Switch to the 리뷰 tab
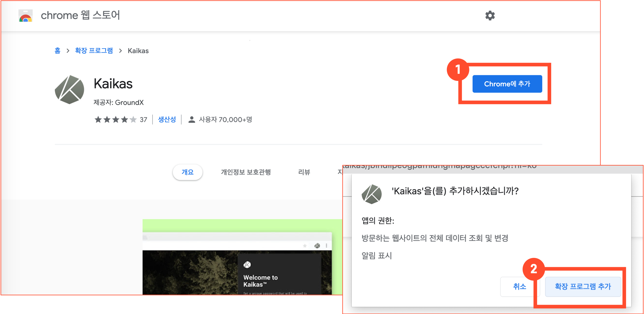This screenshot has height=314, width=644. pos(304,172)
